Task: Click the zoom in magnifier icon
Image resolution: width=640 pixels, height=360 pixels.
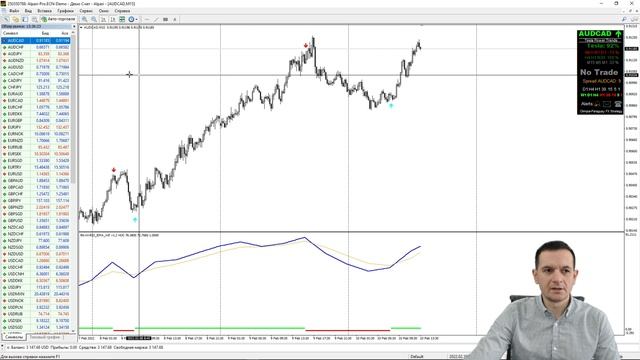Action: point(84,19)
